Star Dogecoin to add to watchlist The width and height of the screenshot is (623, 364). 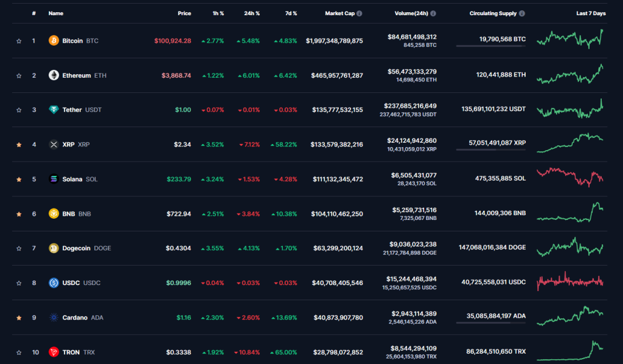point(19,249)
